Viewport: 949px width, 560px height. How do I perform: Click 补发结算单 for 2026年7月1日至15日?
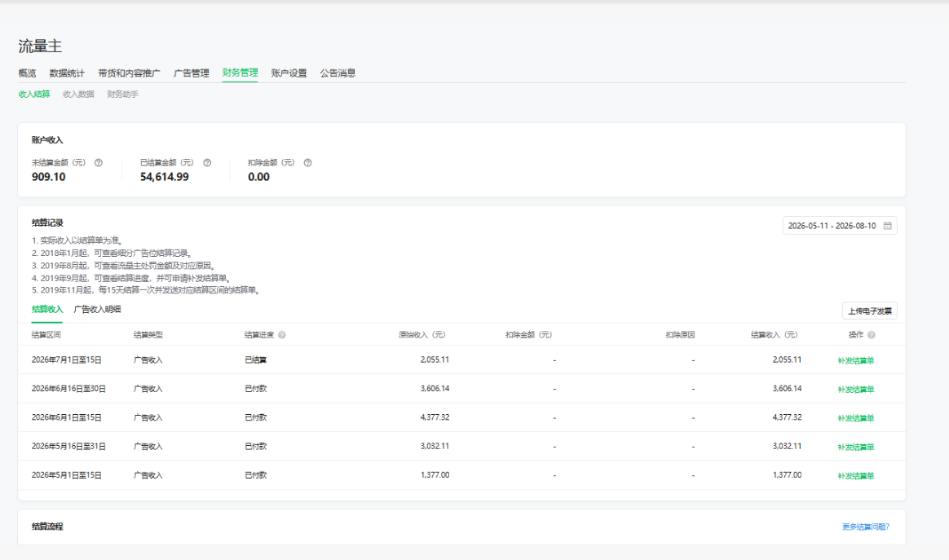[856, 361]
